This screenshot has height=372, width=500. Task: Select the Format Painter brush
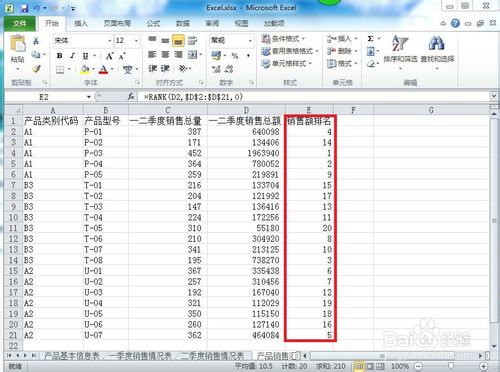point(36,69)
